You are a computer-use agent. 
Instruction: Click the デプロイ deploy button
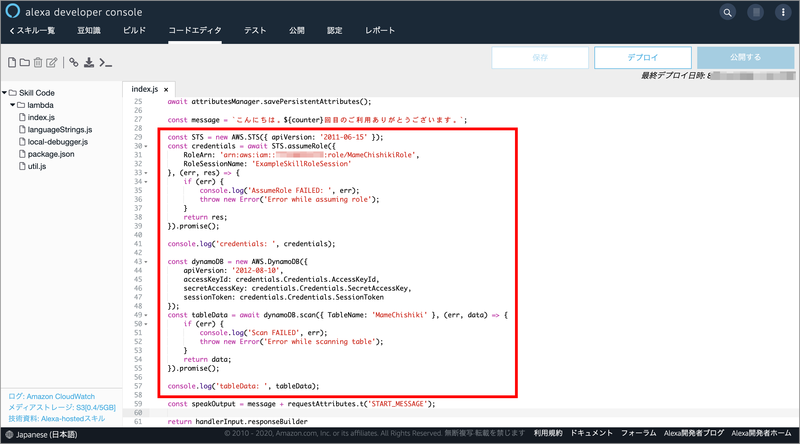(643, 58)
